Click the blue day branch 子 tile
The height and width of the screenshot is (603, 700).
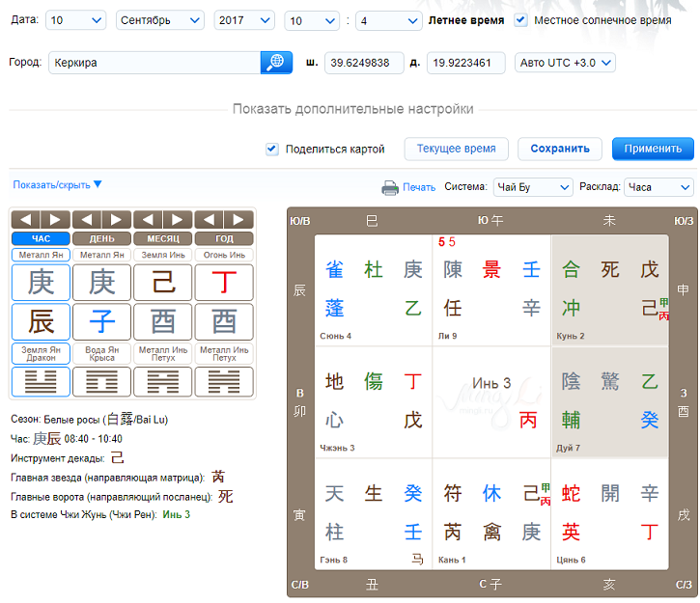[101, 321]
